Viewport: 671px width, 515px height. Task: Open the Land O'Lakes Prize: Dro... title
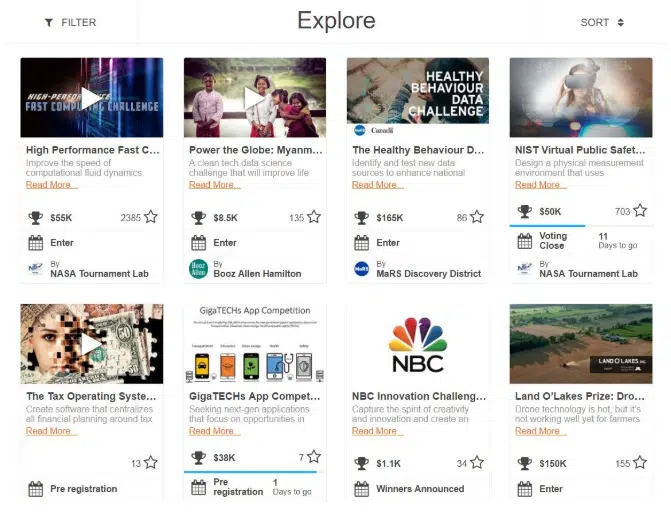click(x=580, y=396)
